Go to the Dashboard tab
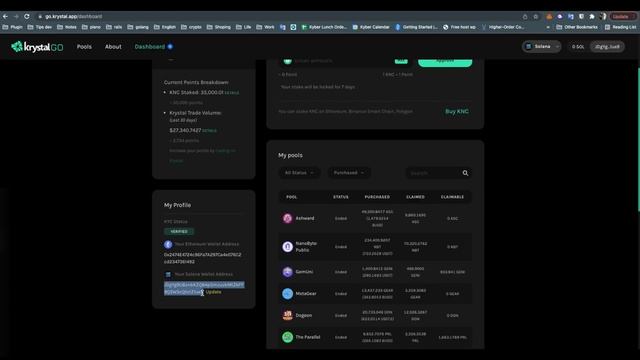The image size is (640, 360). [x=150, y=47]
